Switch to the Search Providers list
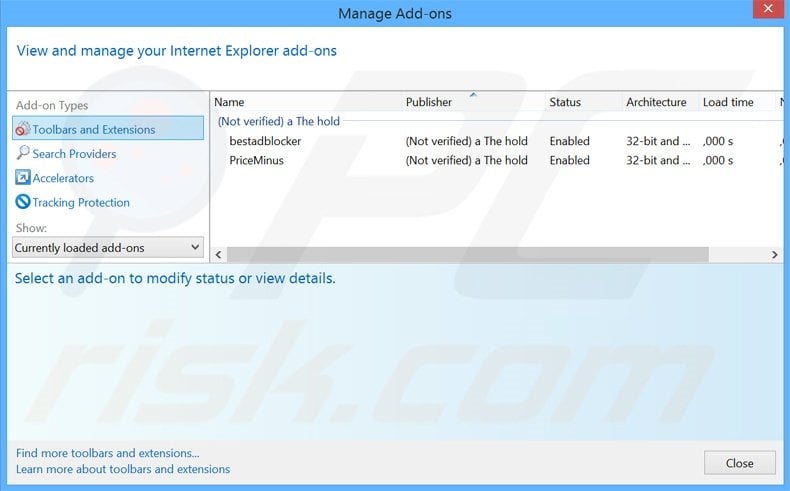Image resolution: width=790 pixels, height=491 pixels. coord(74,154)
